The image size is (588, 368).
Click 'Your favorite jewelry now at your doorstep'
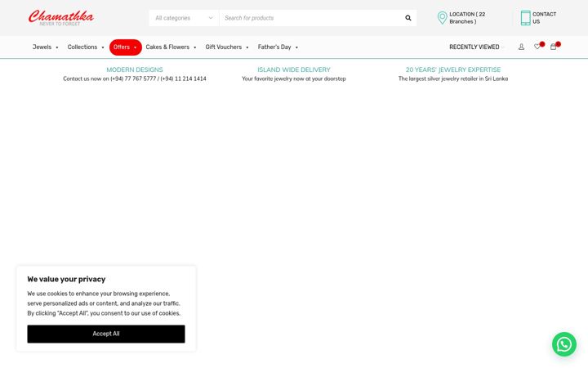(x=294, y=79)
